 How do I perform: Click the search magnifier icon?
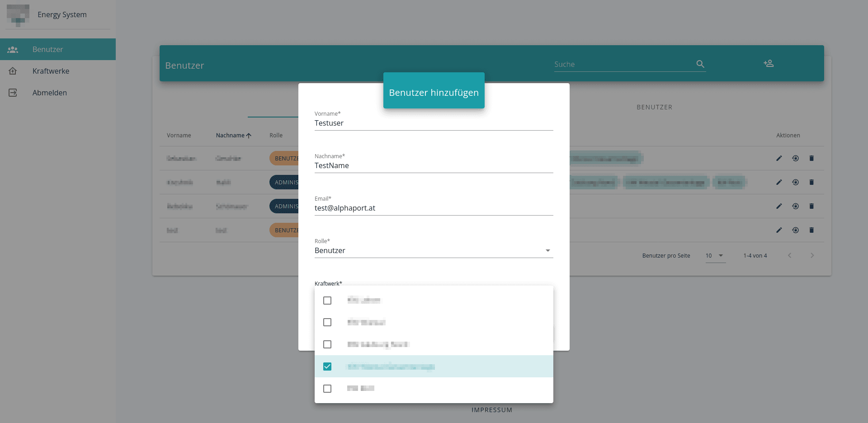click(700, 64)
